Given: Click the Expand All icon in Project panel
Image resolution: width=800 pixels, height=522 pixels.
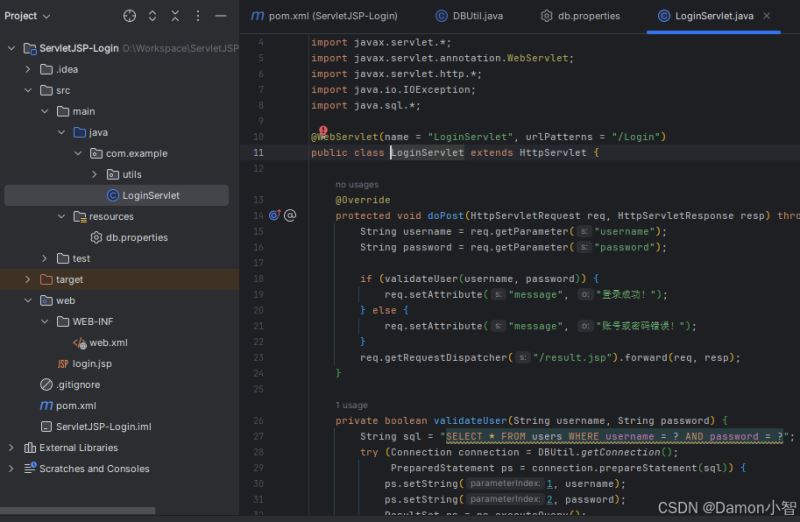Looking at the screenshot, I should point(152,16).
